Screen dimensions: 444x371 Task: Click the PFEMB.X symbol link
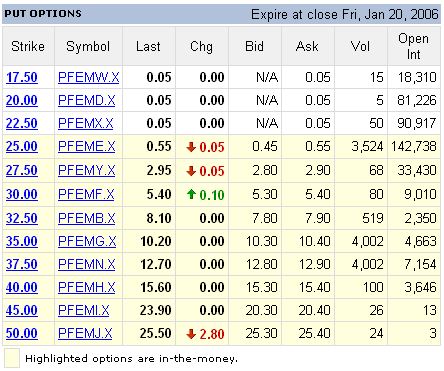87,218
